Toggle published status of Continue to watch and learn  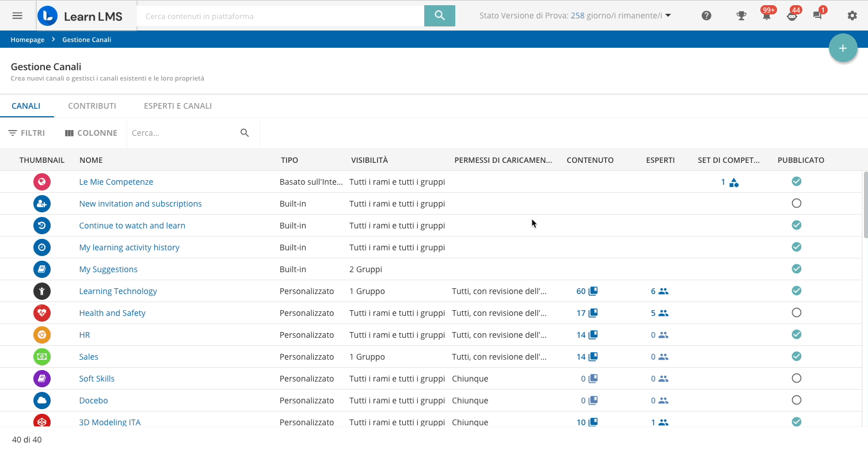click(797, 225)
